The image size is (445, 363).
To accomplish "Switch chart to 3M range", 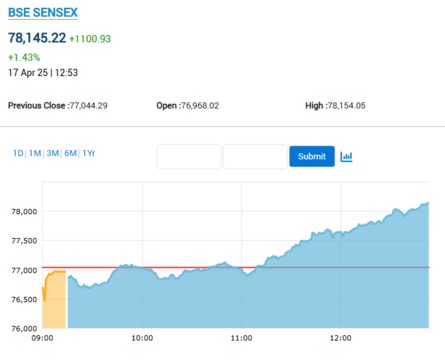I will click(x=53, y=153).
